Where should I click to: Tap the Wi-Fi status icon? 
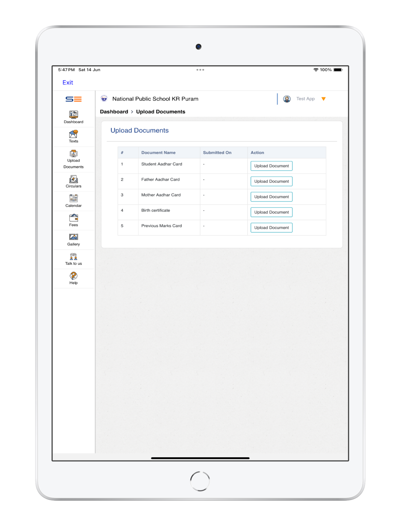tap(316, 70)
